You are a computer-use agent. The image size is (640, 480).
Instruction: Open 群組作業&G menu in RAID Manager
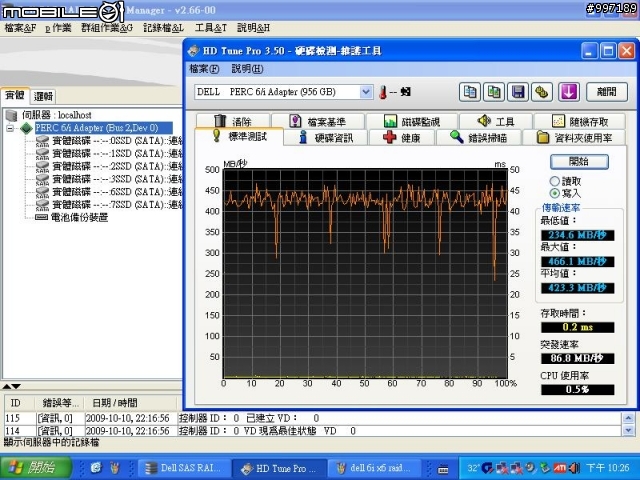(x=107, y=28)
